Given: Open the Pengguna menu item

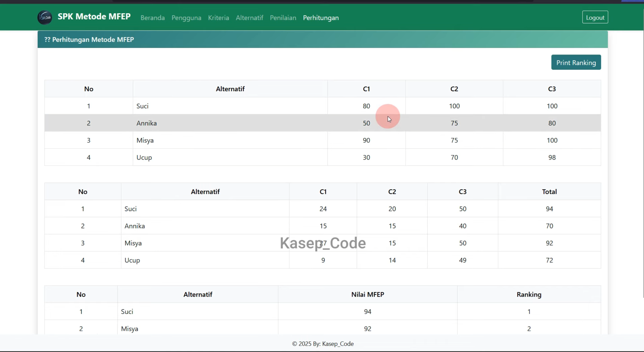Looking at the screenshot, I should click(x=186, y=18).
